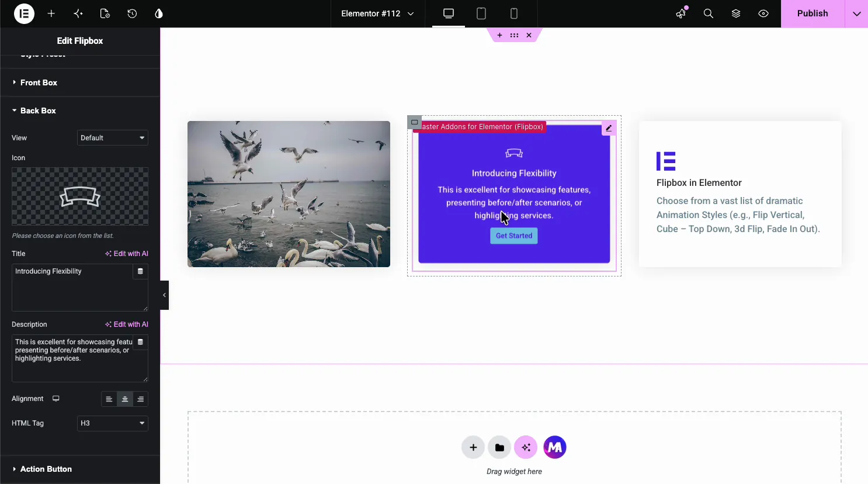Collapse the Back Box section
The width and height of the screenshot is (868, 484).
(80, 110)
